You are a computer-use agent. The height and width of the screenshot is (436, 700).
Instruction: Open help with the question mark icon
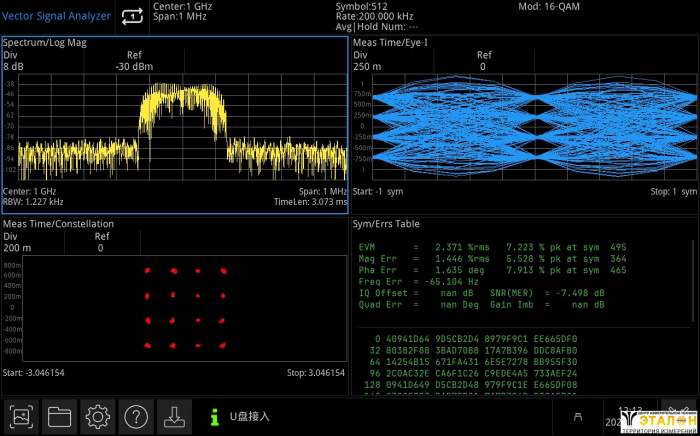coord(135,415)
